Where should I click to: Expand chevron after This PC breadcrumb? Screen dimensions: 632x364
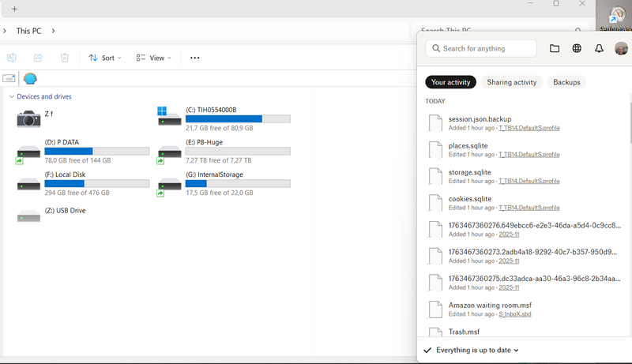point(53,31)
